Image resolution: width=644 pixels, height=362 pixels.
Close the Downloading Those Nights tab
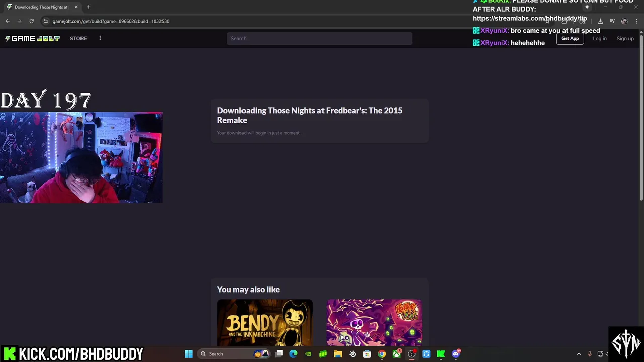coord(76,7)
